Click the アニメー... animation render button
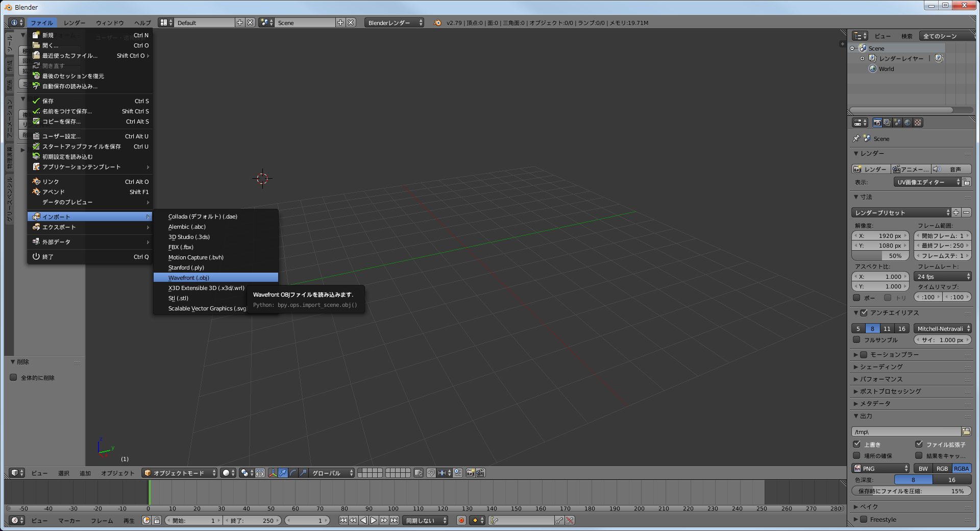This screenshot has height=531, width=980. 911,169
